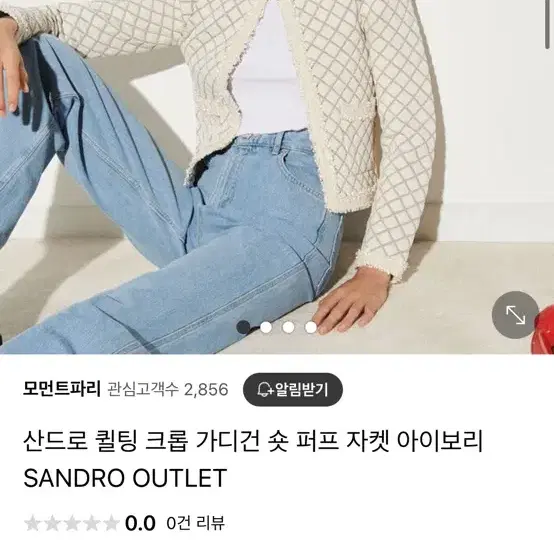This screenshot has height=554, width=554.
Task: Tap the 0.0 rating score
Action: [x=140, y=523]
